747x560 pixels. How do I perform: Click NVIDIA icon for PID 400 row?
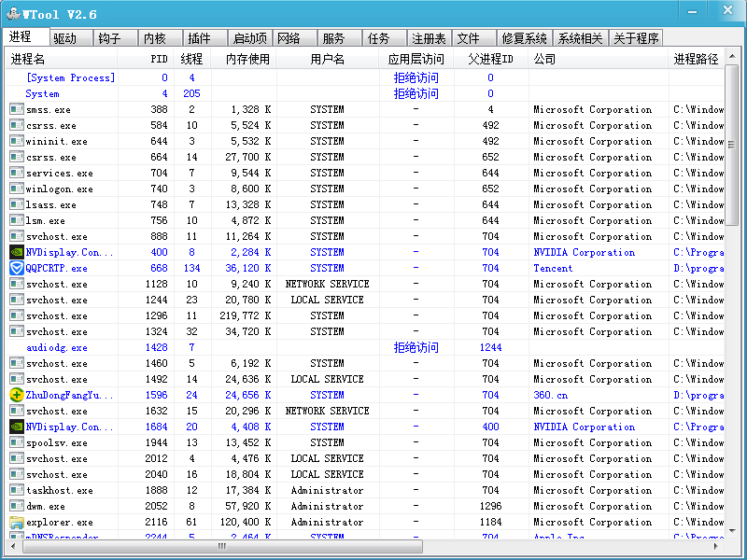tap(17, 252)
